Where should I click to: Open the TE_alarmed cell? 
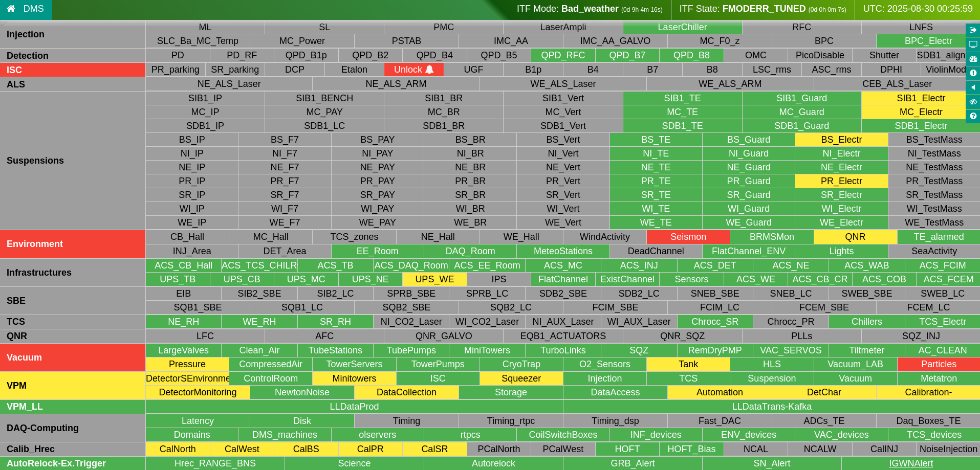point(939,237)
